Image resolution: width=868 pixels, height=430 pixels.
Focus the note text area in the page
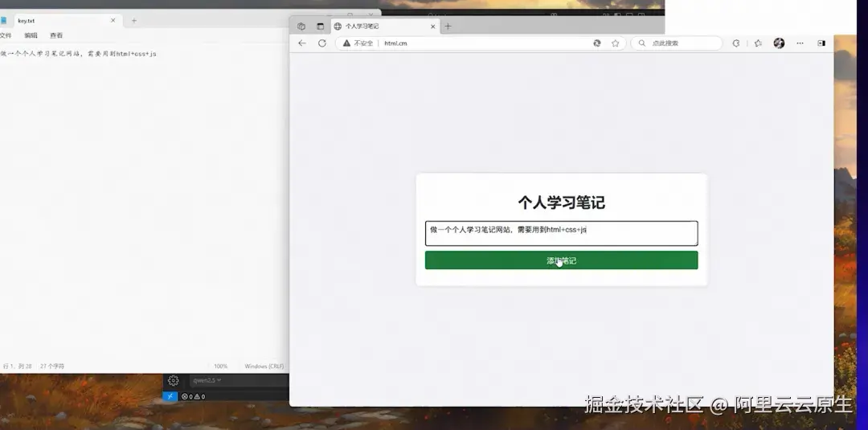coord(561,233)
